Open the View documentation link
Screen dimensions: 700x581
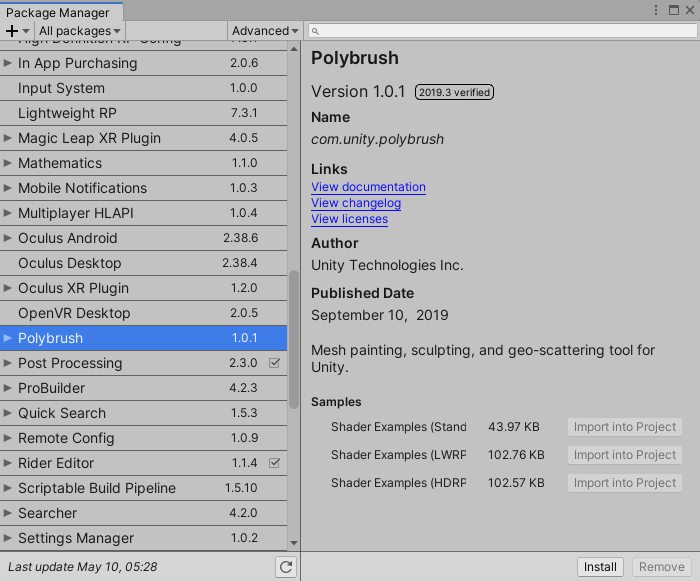tap(368, 187)
